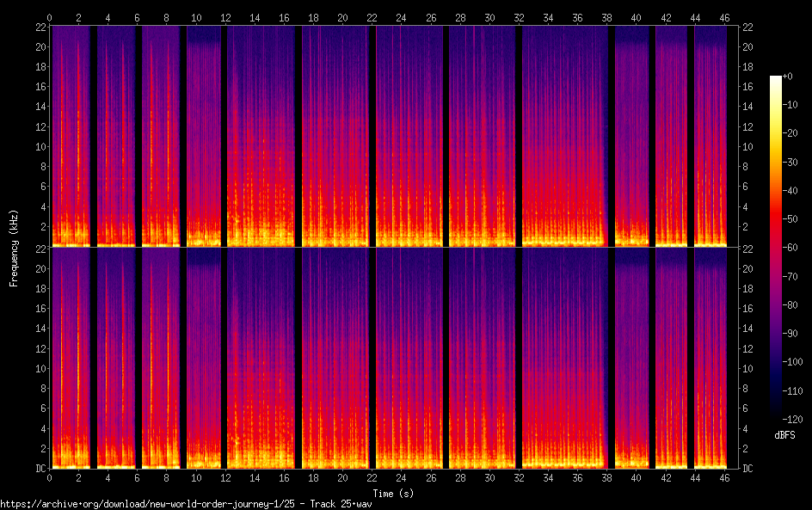Select the white top of the color bar

point(776,80)
